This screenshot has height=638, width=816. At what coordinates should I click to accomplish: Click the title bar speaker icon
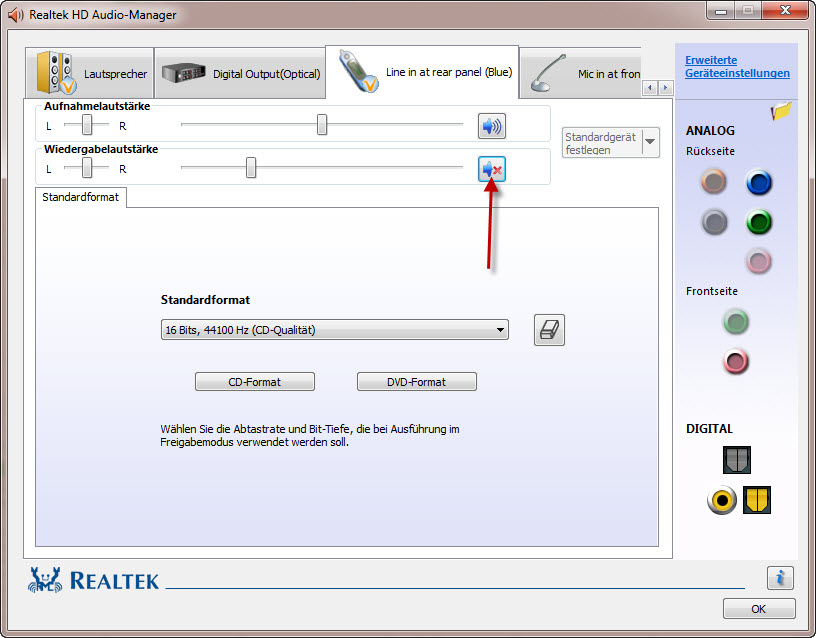click(16, 15)
